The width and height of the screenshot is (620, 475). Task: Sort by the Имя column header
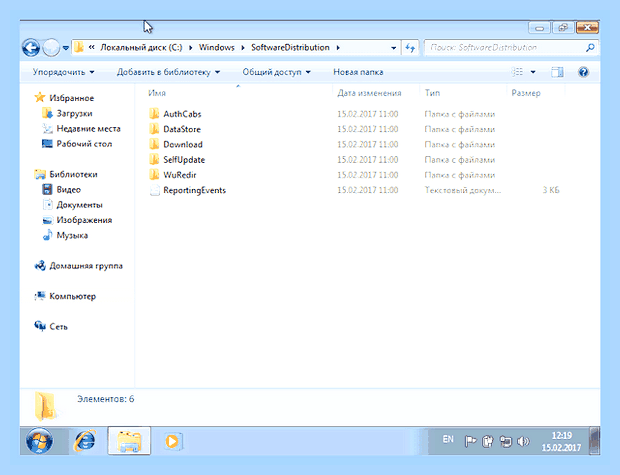157,93
